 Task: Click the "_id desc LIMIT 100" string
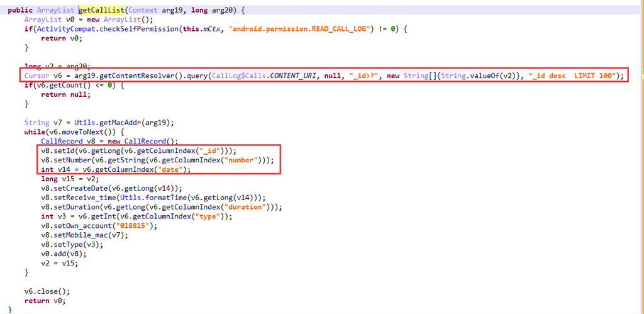[574, 76]
